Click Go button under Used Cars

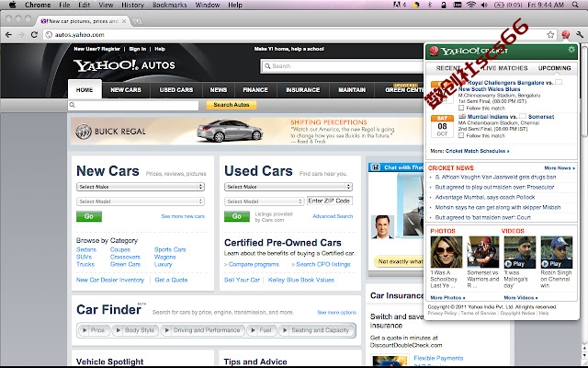237,216
